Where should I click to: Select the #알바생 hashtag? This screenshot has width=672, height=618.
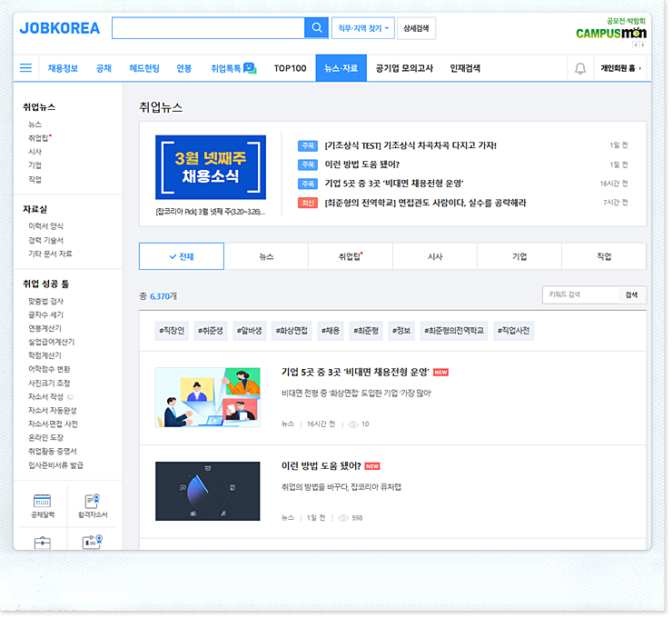[x=250, y=331]
